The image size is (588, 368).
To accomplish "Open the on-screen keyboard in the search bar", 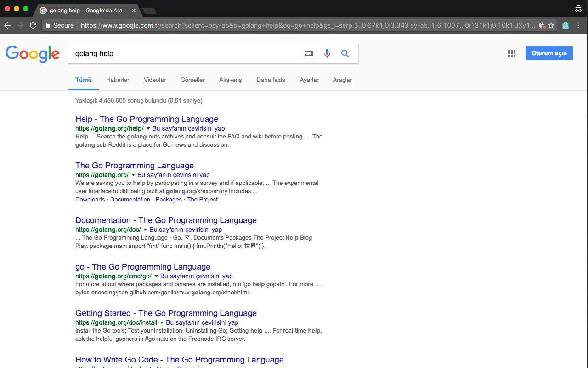I will point(309,53).
